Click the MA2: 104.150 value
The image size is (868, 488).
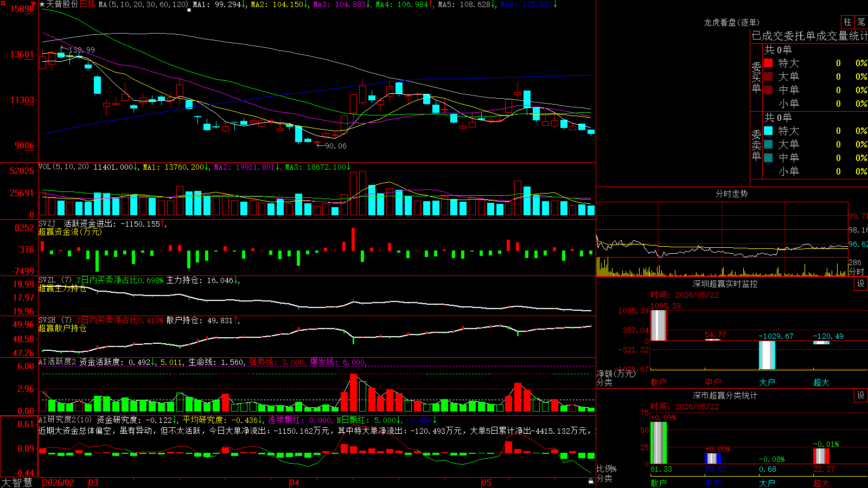(280, 4)
